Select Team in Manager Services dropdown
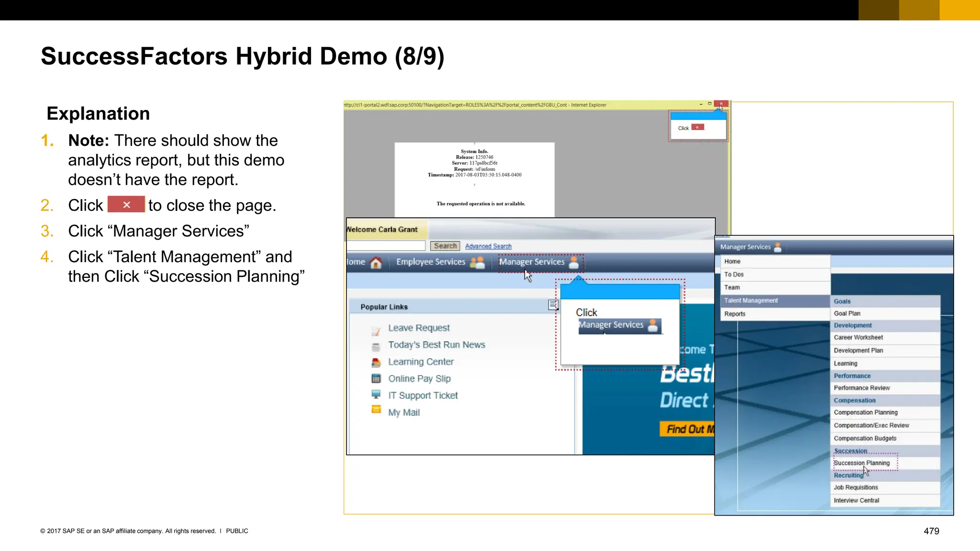The height and width of the screenshot is (551, 980). (775, 287)
